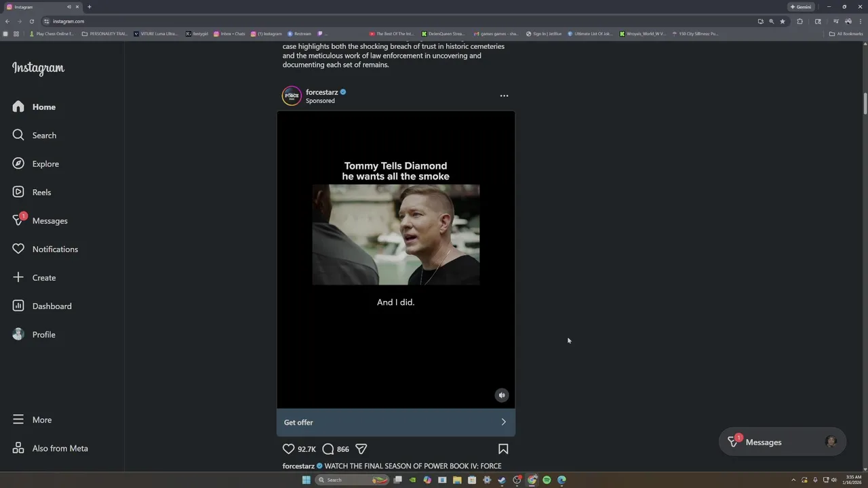
Task: Open the taskbar volume control
Action: point(834,480)
